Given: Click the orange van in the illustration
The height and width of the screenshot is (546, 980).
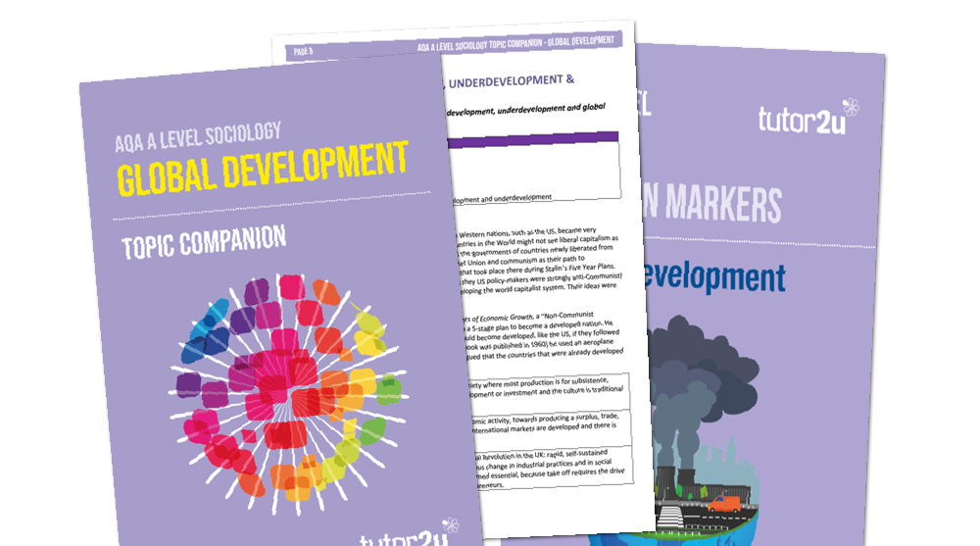Looking at the screenshot, I should pyautogui.click(x=724, y=504).
